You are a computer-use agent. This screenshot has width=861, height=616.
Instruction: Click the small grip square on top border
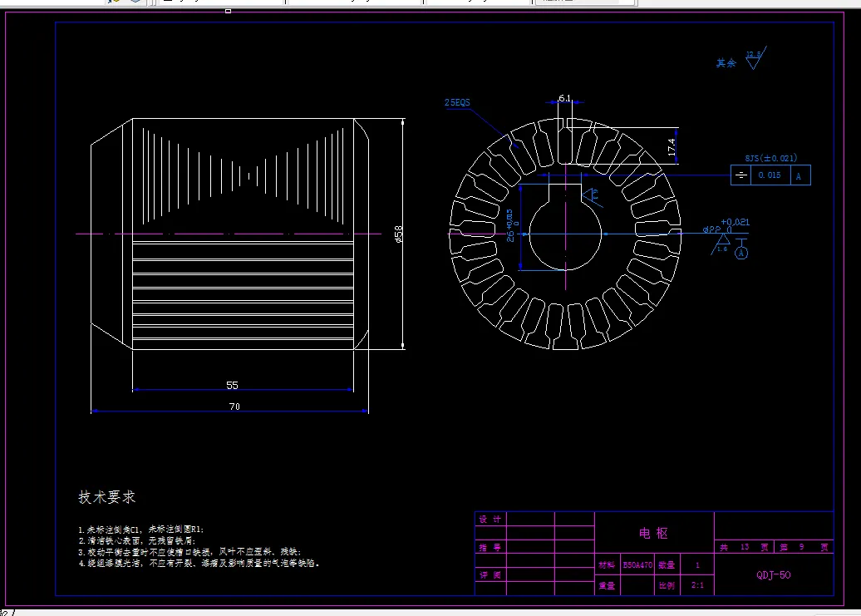(228, 11)
